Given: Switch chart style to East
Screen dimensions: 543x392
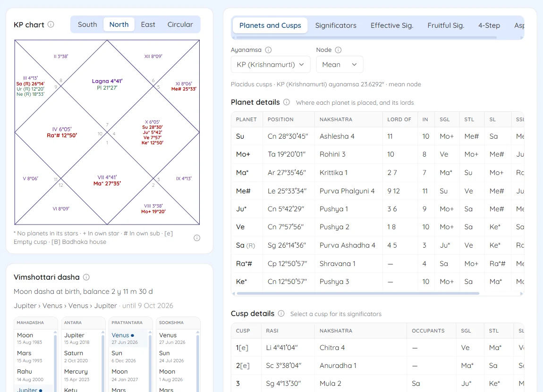Looking at the screenshot, I should point(148,25).
